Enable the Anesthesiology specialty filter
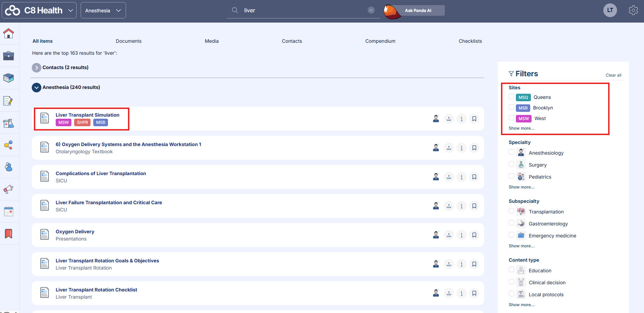Screen dimensions: 644x313 click(511, 152)
